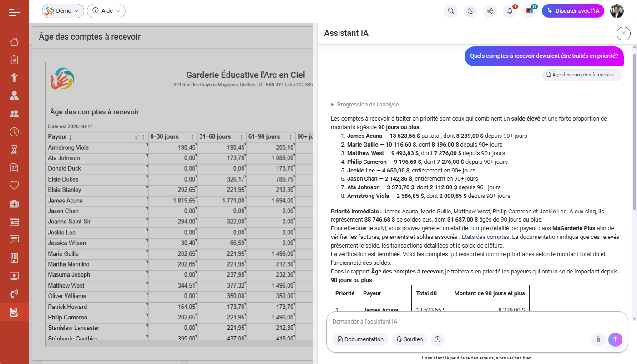Open the building sidebar icon
Image resolution: width=637 pixels, height=364 pixels.
point(14,258)
